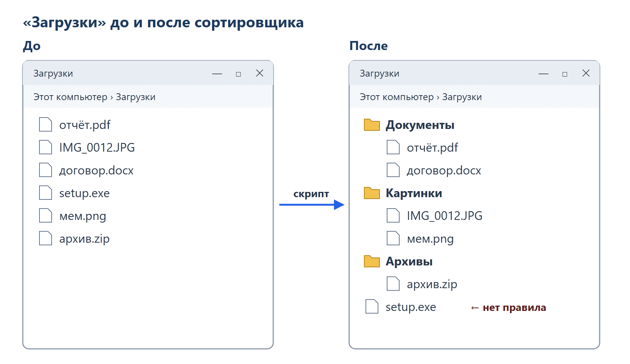Click the file icon of setup.exe in the После window

tap(372, 306)
